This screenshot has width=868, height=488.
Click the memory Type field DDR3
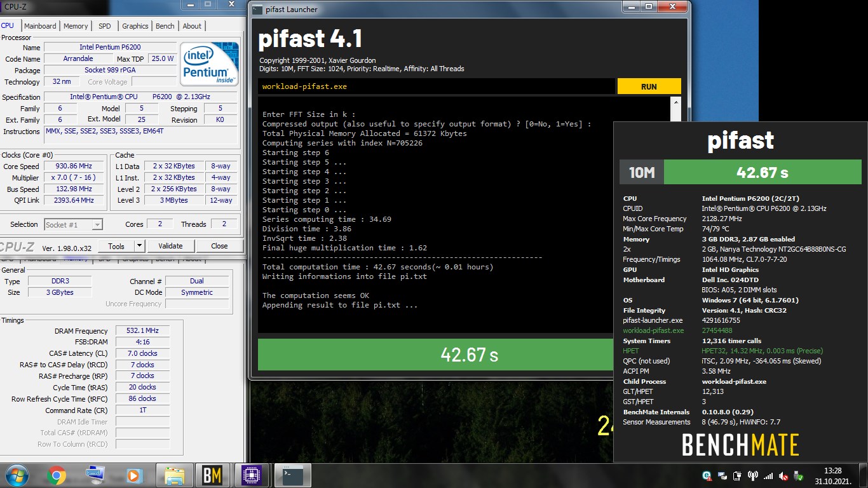(60, 281)
